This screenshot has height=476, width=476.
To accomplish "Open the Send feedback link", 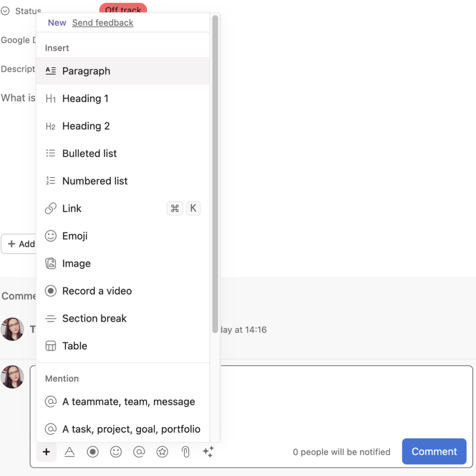I will point(102,22).
